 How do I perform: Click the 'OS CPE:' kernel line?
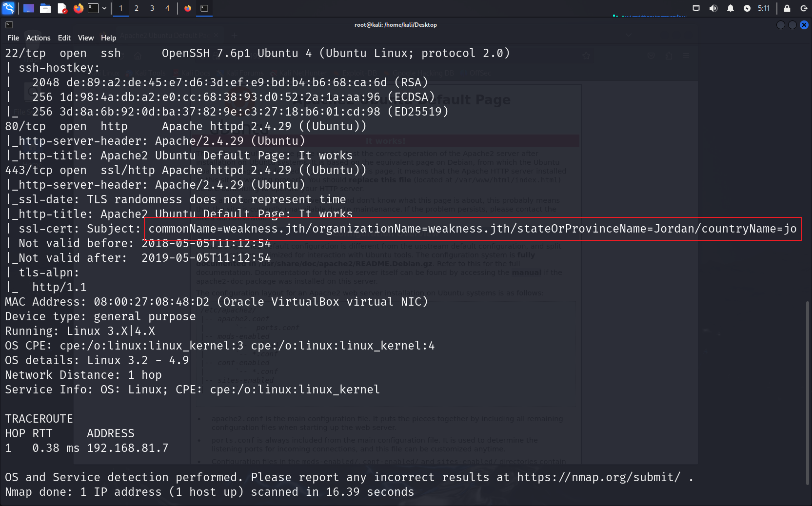pyautogui.click(x=220, y=346)
